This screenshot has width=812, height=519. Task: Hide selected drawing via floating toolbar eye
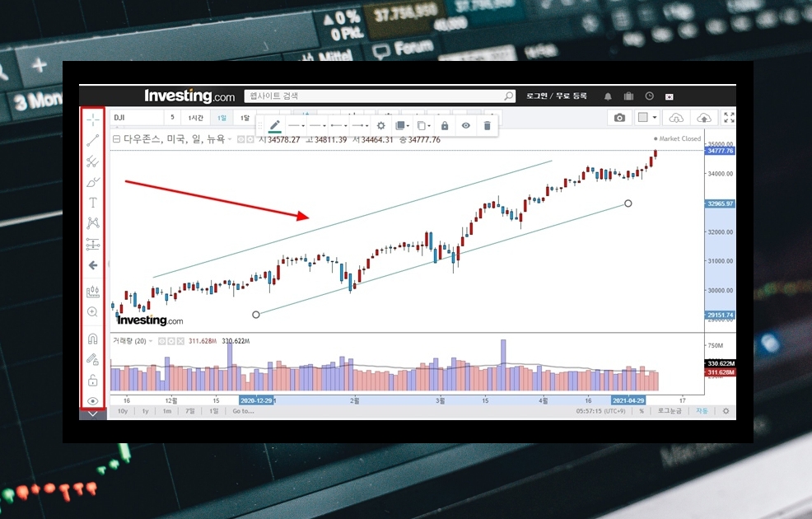(x=466, y=126)
